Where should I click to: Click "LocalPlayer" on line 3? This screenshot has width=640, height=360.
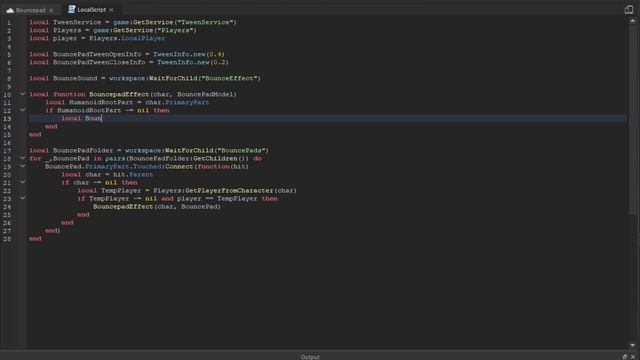143,38
